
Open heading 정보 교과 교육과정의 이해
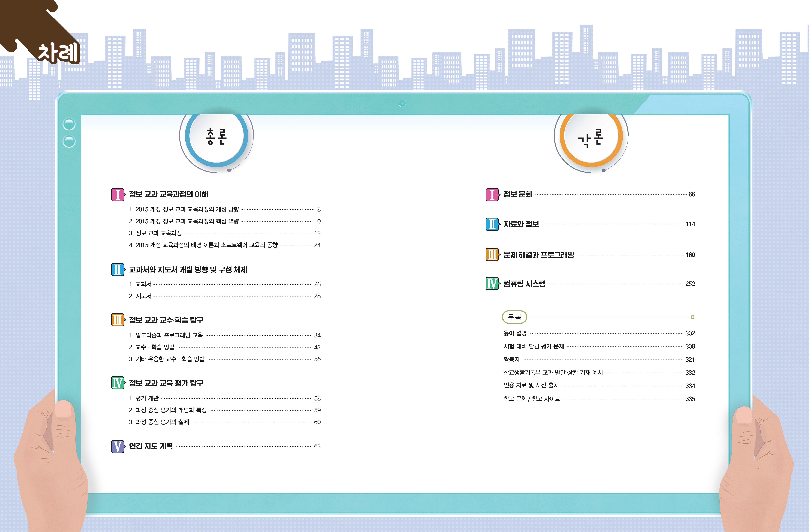click(169, 194)
